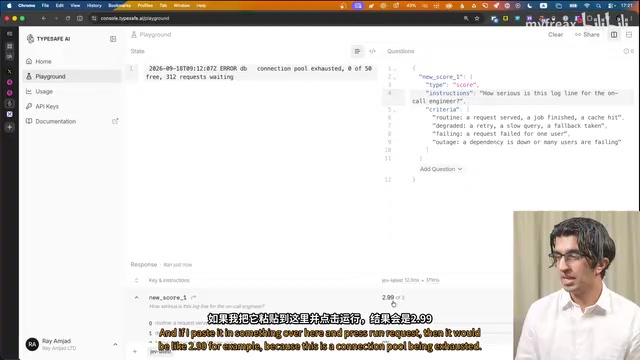The height and width of the screenshot is (360, 640).
Task: Click the site info icon in address bar
Action: (x=94, y=18)
